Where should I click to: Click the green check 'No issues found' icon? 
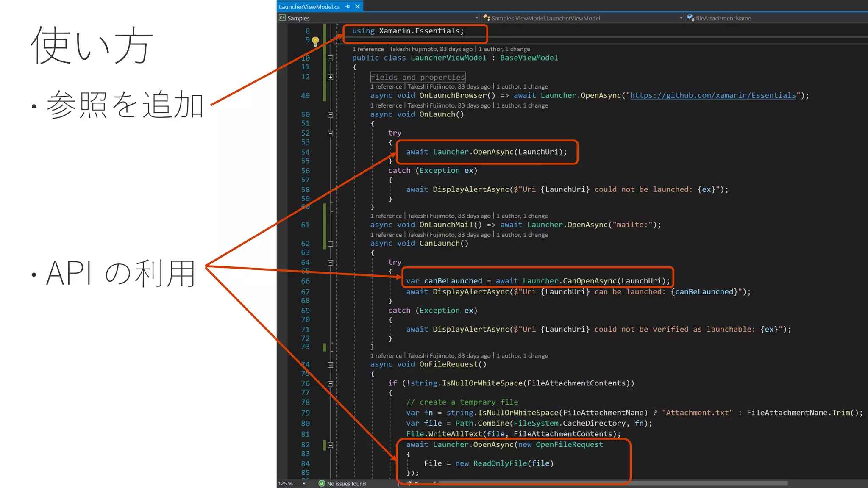point(322,483)
